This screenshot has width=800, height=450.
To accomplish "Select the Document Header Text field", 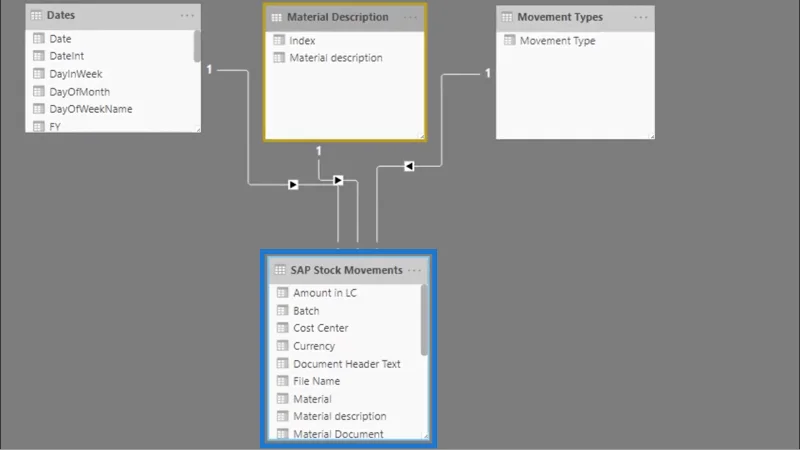I will click(345, 364).
